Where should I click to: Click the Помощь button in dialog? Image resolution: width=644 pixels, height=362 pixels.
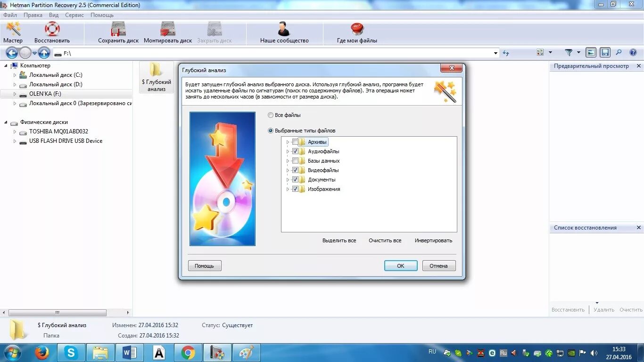pos(205,266)
